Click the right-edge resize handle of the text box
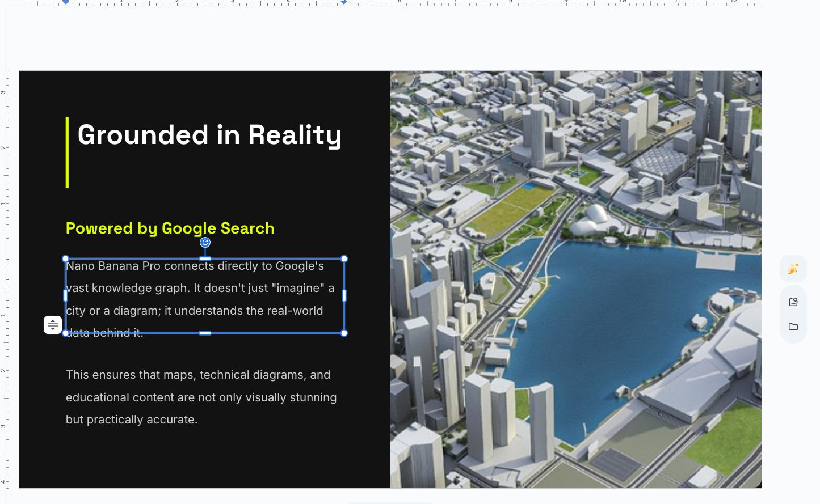The image size is (820, 504). pyautogui.click(x=344, y=296)
